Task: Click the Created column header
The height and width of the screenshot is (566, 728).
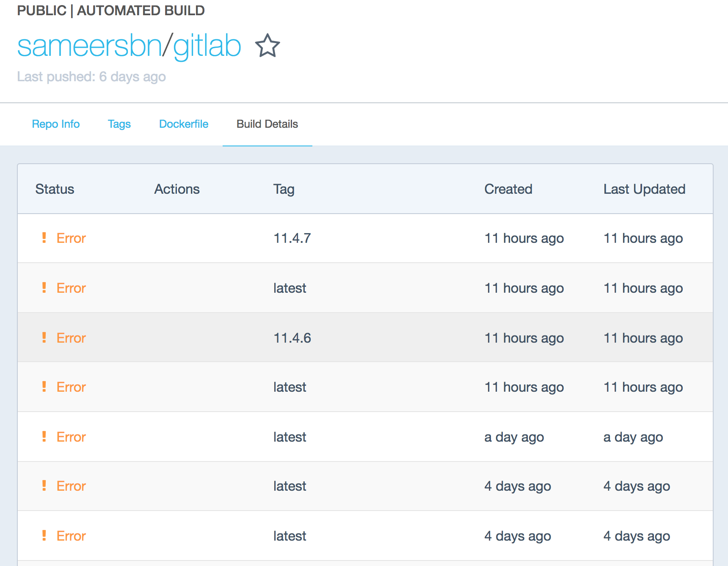Action: [508, 189]
